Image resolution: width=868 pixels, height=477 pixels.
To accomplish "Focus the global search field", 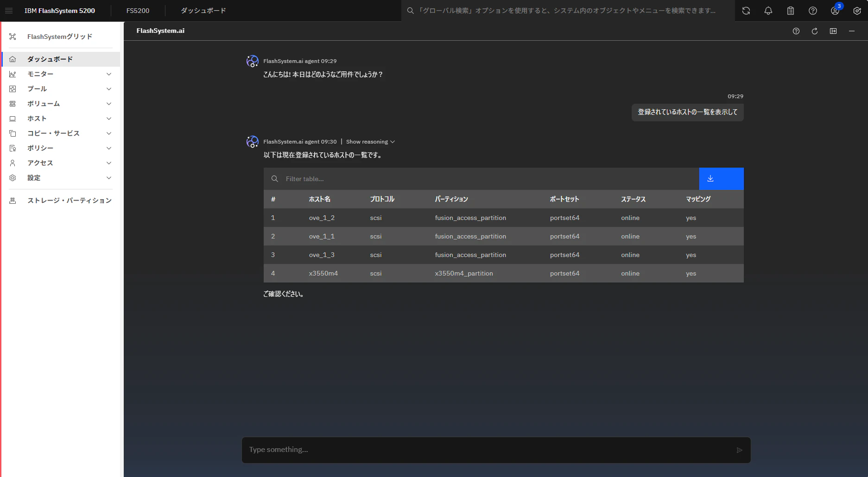I will pos(568,11).
